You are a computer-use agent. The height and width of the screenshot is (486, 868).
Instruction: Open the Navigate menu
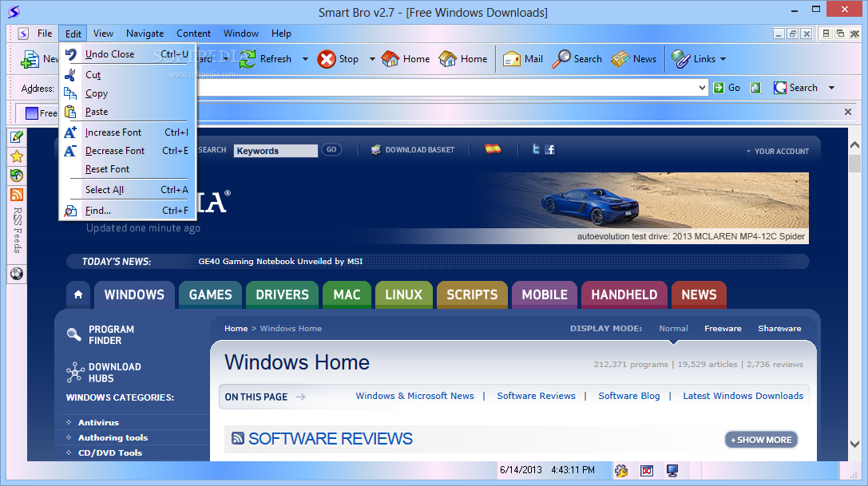point(145,34)
